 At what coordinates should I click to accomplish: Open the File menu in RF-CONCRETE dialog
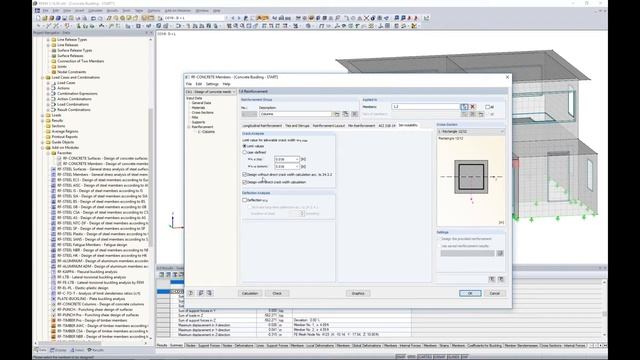[x=189, y=84]
